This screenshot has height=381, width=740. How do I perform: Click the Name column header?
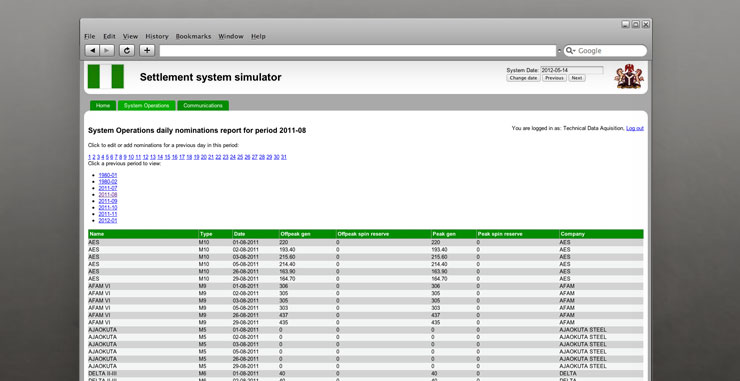point(143,234)
